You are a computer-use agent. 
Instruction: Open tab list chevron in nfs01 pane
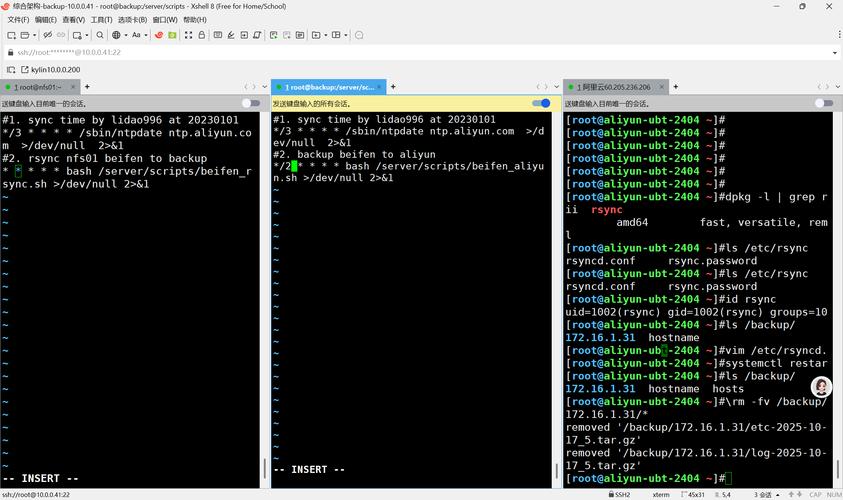click(265, 87)
